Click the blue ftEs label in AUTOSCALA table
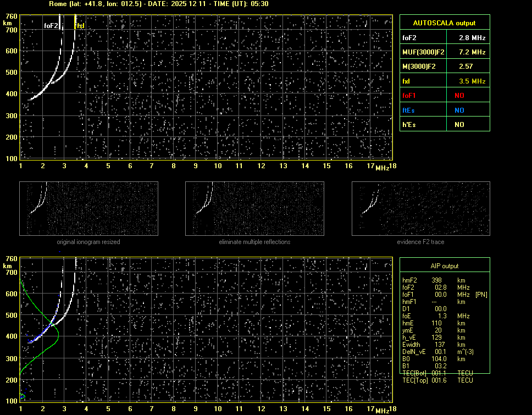532x415 pixels. click(x=408, y=110)
